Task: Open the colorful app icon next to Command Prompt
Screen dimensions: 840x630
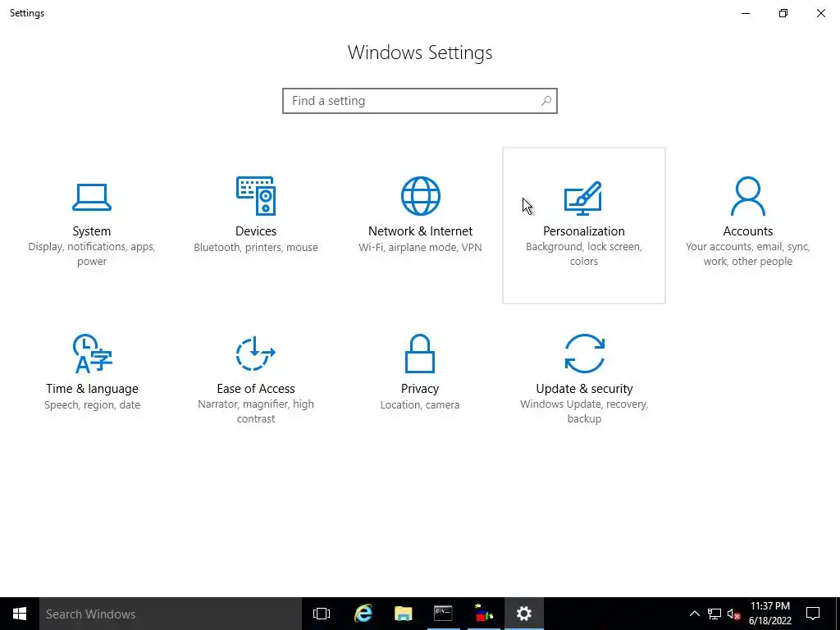Action: [x=484, y=614]
